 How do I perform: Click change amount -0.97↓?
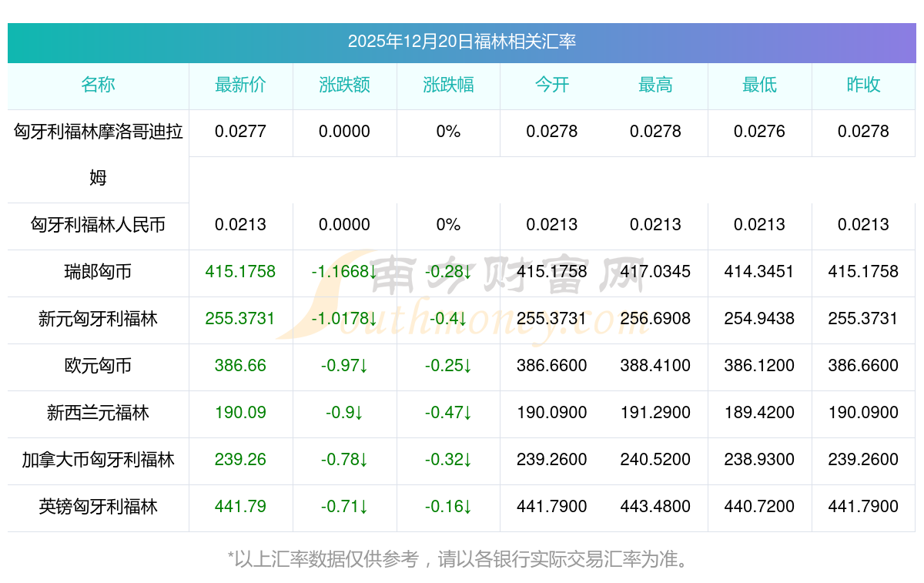click(345, 366)
